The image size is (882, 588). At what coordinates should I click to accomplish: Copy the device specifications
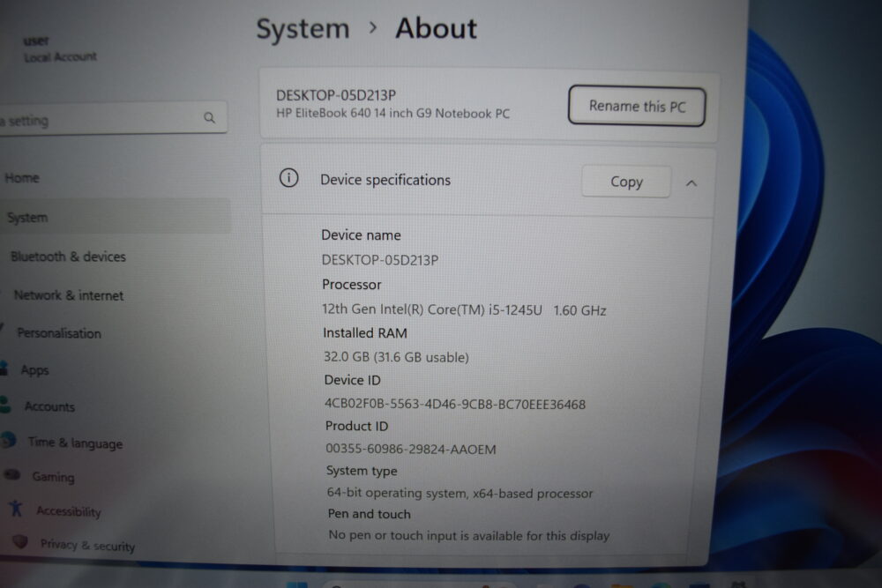[626, 182]
